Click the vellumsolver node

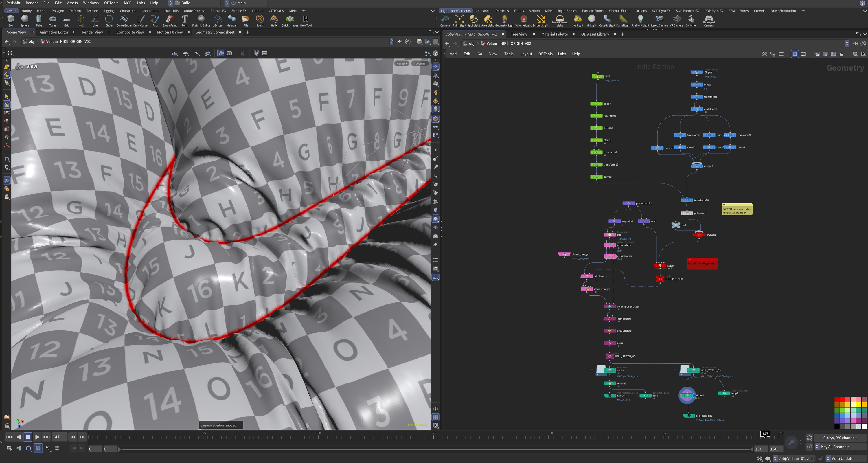click(x=610, y=256)
